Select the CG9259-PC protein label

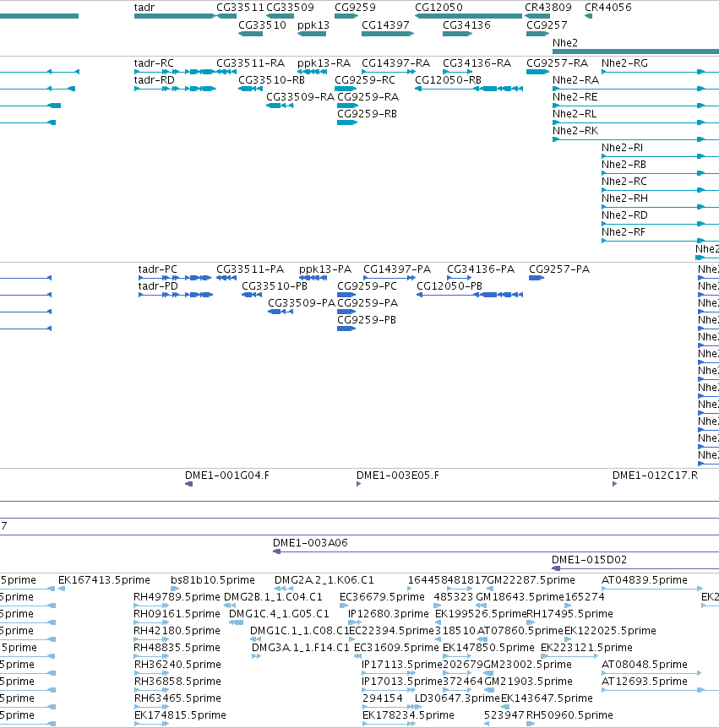click(367, 286)
